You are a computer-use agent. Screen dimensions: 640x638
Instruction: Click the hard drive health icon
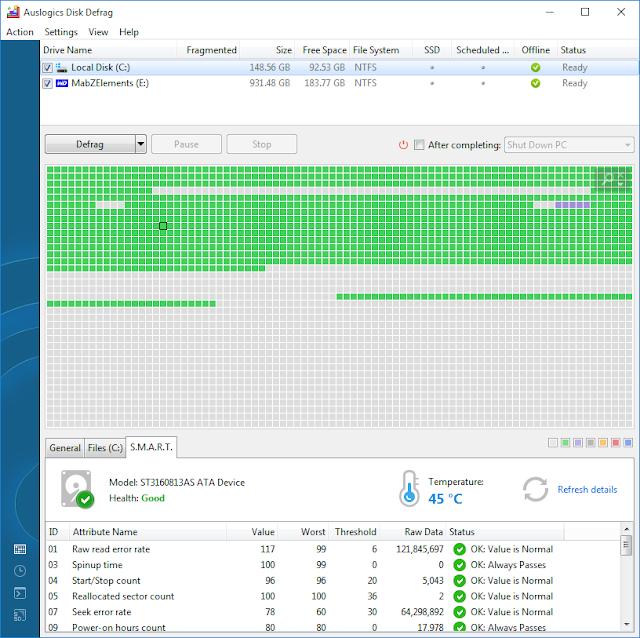[x=77, y=489]
